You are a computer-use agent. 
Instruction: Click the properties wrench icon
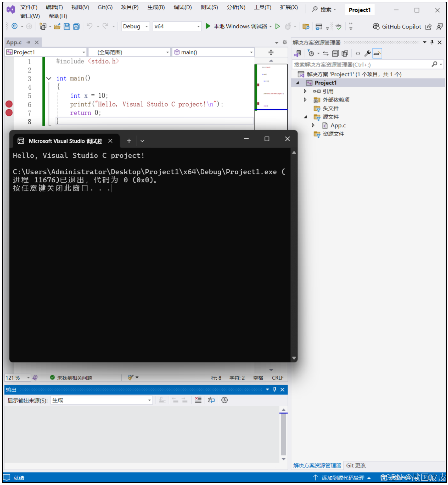[x=368, y=53]
